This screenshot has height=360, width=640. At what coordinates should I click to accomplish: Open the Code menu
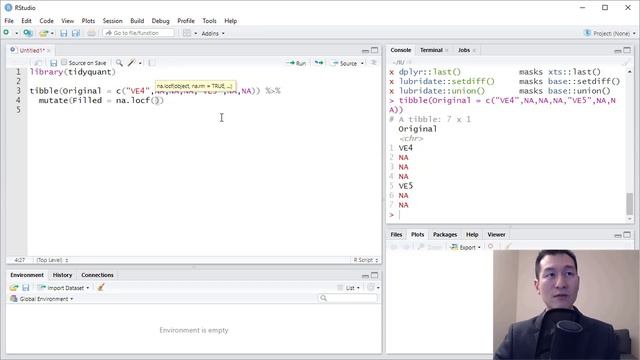coord(46,21)
